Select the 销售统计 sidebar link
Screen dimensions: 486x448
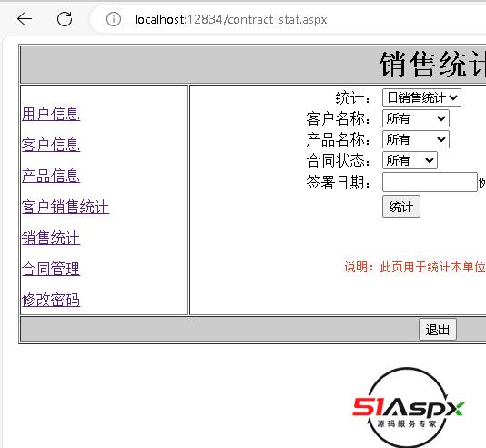(x=51, y=238)
